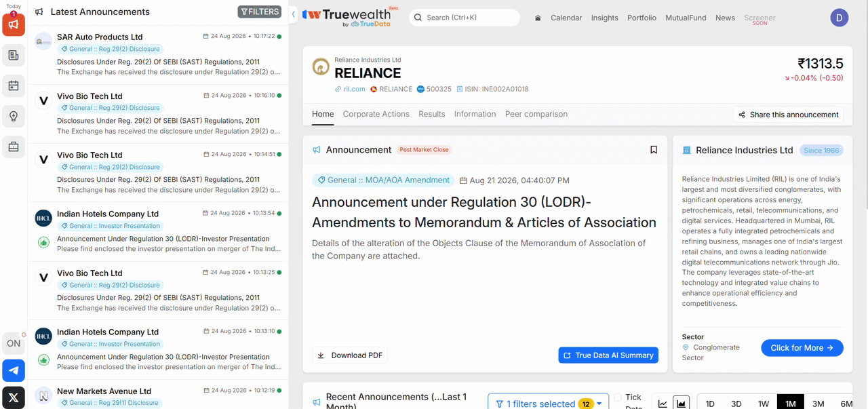Switch to the Information tab
This screenshot has height=409, width=868.
[475, 114]
